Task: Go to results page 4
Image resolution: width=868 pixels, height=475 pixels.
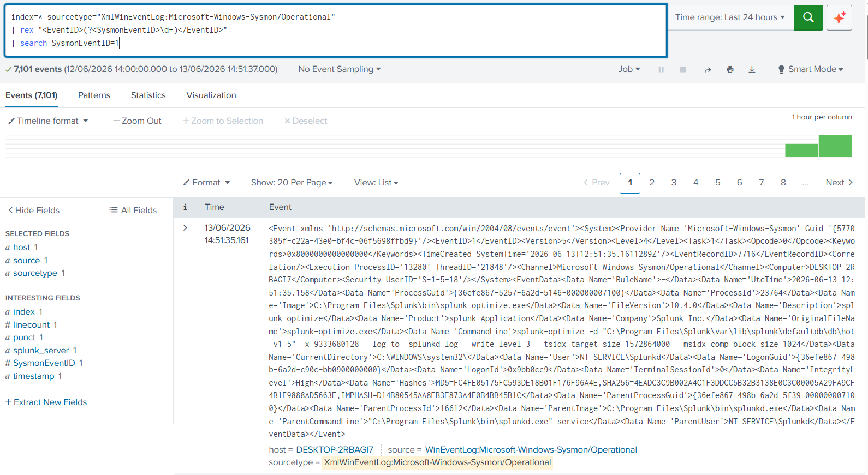Action: (x=695, y=183)
